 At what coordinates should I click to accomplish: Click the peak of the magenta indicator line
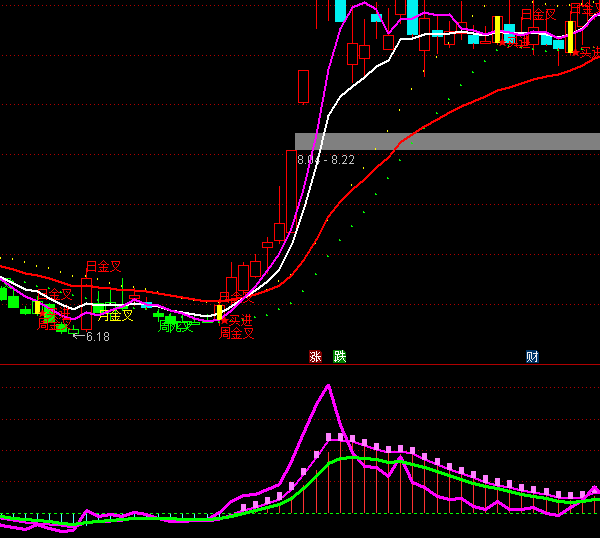click(x=327, y=386)
